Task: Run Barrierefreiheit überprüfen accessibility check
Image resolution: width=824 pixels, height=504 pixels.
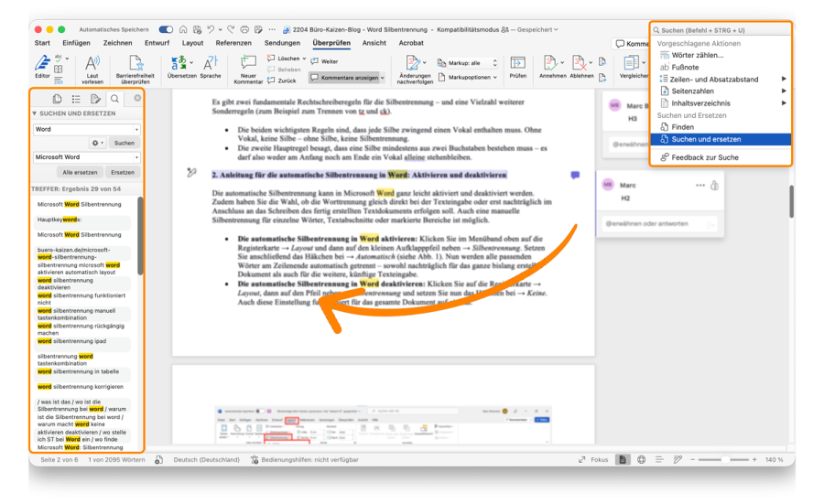Action: click(x=136, y=70)
